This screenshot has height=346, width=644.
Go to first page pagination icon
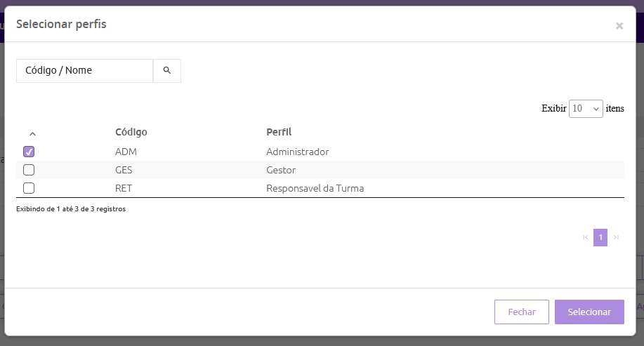click(586, 238)
